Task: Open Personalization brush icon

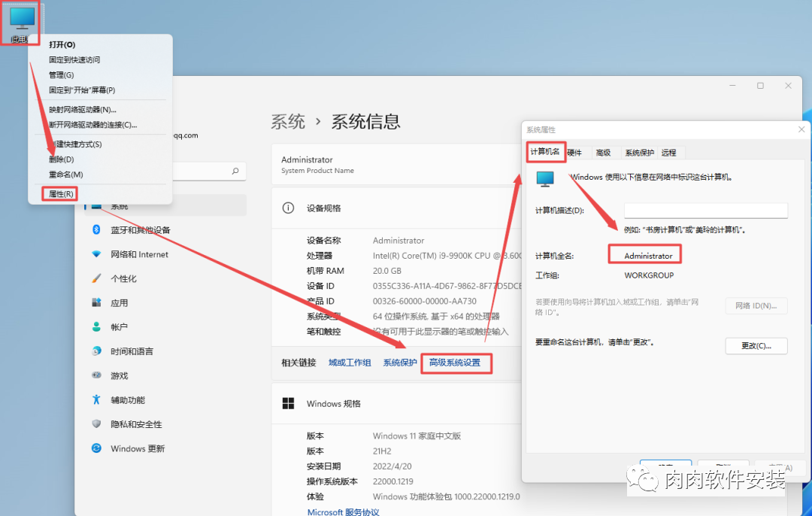Action: 96,278
